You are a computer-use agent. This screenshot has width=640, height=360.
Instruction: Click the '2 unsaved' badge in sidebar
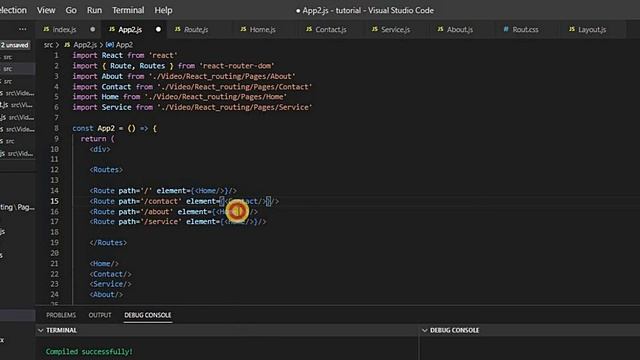[x=15, y=45]
